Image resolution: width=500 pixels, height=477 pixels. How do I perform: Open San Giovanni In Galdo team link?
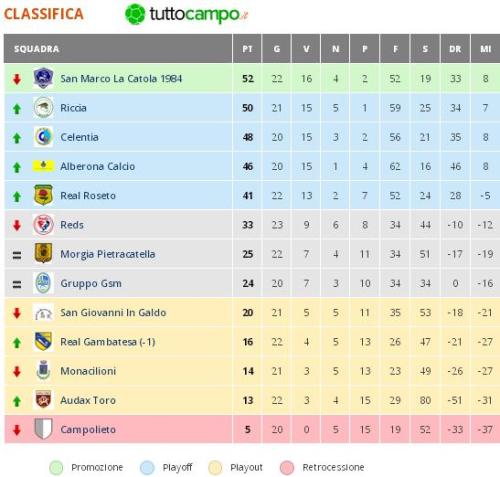pos(113,313)
